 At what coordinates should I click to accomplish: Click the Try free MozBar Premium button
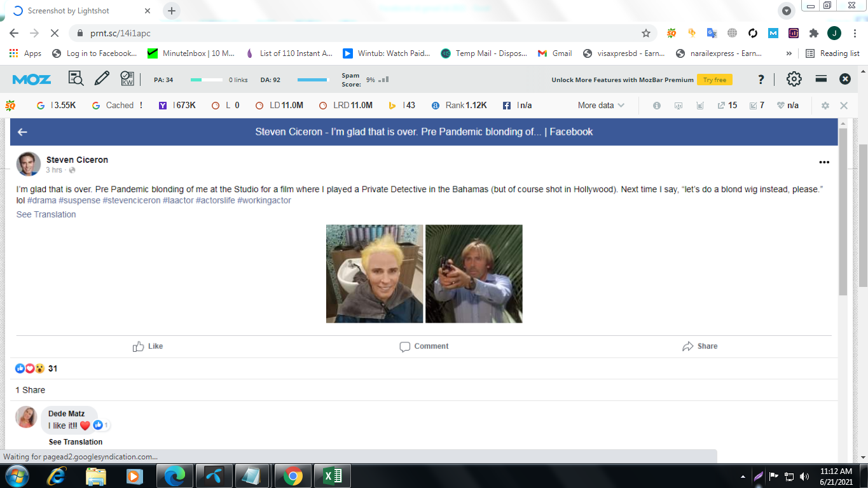tap(714, 80)
